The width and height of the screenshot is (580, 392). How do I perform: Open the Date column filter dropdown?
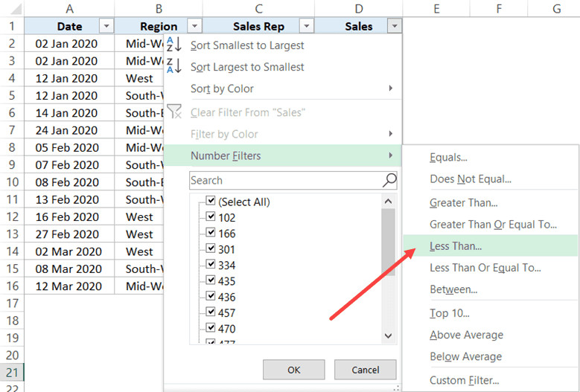(106, 26)
